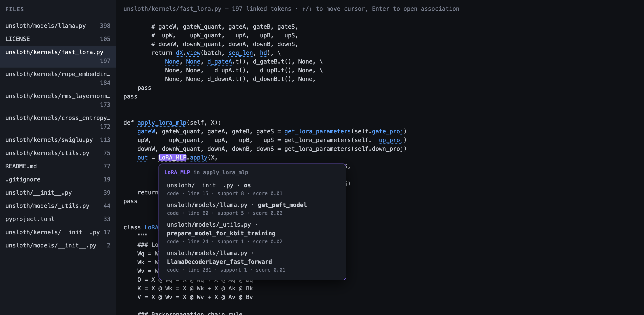Open .gitignore in file list

(58, 179)
